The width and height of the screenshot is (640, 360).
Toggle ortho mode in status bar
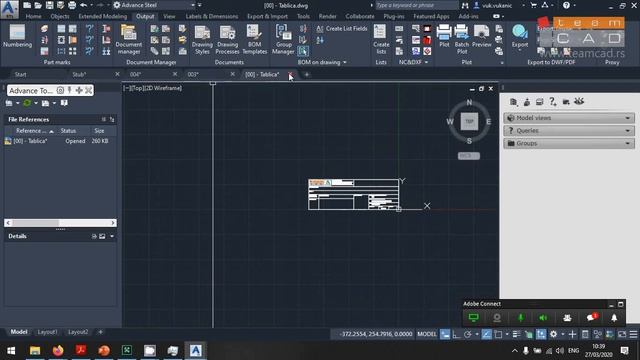(456, 334)
